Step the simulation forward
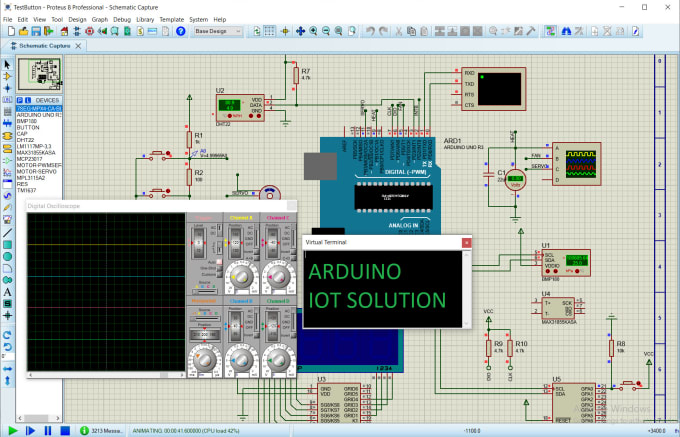Viewport: 680px width, 437px height. click(30, 430)
